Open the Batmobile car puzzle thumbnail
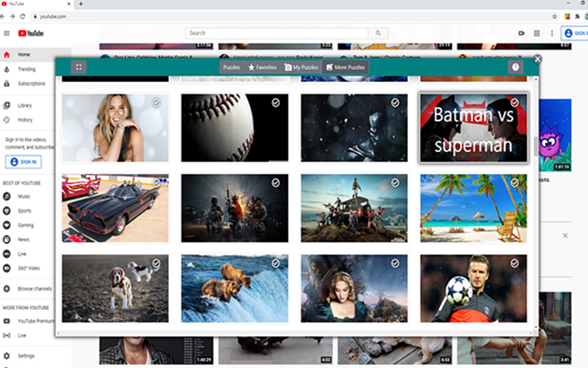Viewport: 588px width, 368px height. [115, 208]
